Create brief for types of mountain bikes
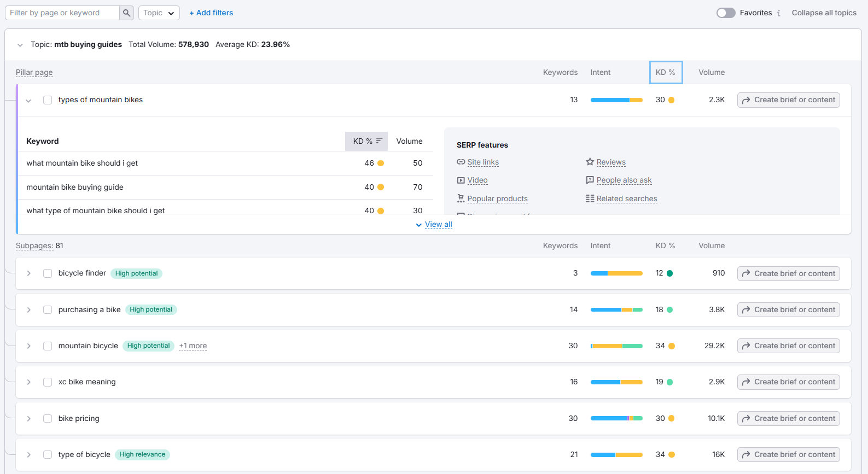Image resolution: width=868 pixels, height=474 pixels. (789, 100)
